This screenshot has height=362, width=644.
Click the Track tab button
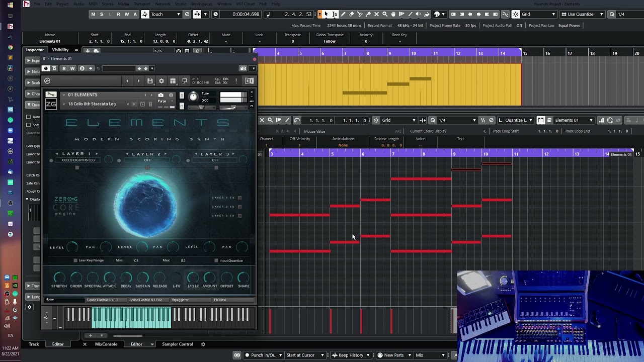pyautogui.click(x=34, y=344)
